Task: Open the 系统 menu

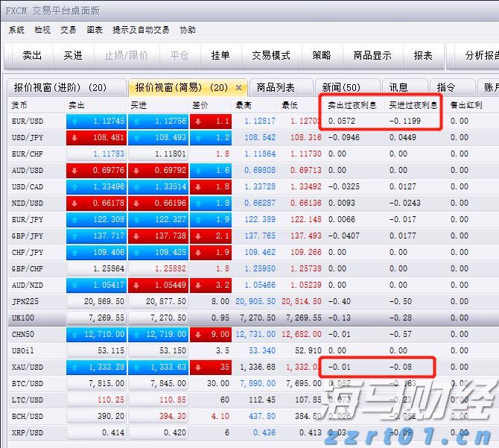Action: point(16,30)
